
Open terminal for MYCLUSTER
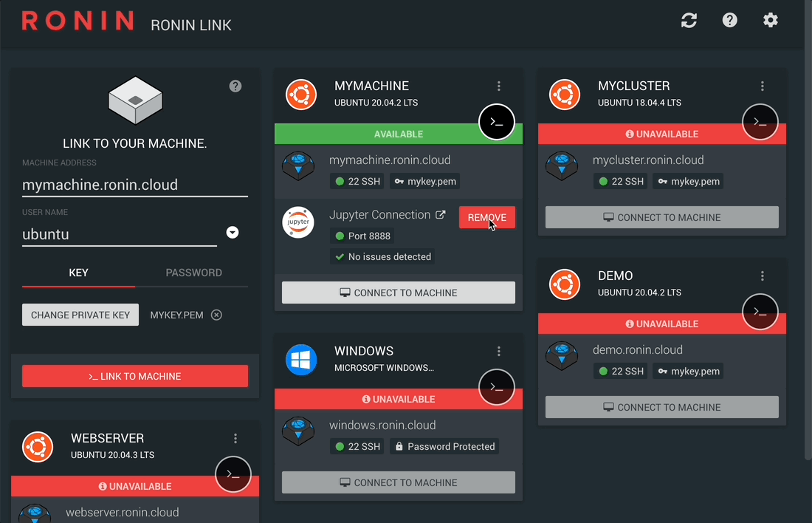[x=760, y=123]
